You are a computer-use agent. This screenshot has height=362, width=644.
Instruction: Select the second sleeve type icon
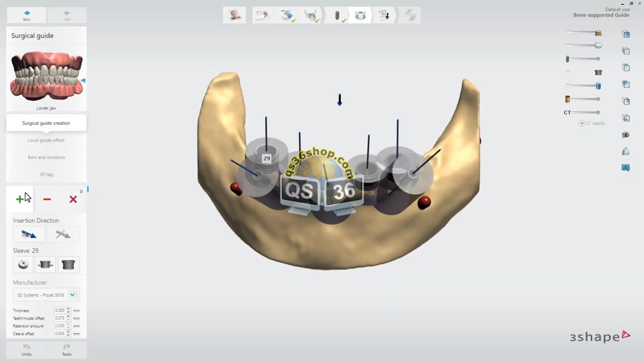(x=45, y=264)
